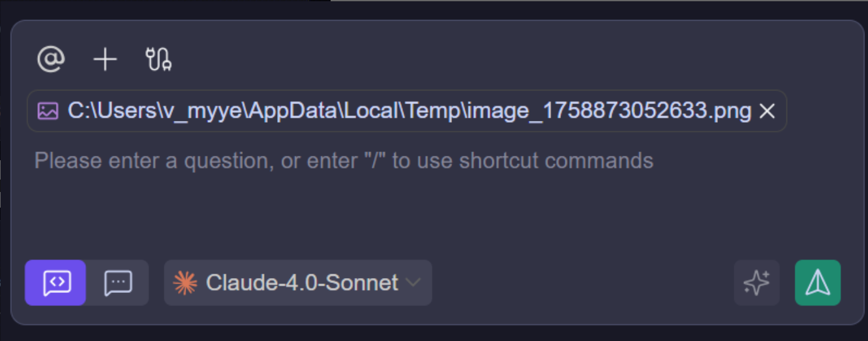Screen dimensions: 868x341
Task: Switch to the purple code mode toggle
Action: tap(56, 283)
